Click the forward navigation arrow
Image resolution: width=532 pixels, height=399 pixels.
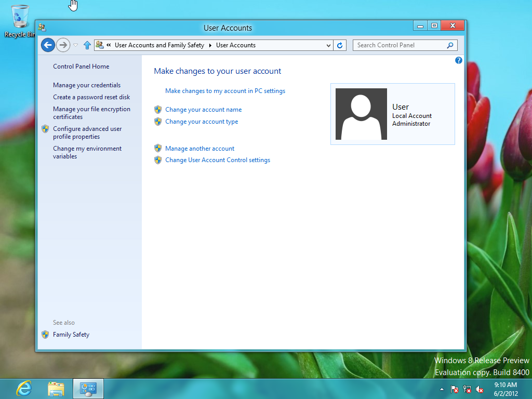click(63, 45)
